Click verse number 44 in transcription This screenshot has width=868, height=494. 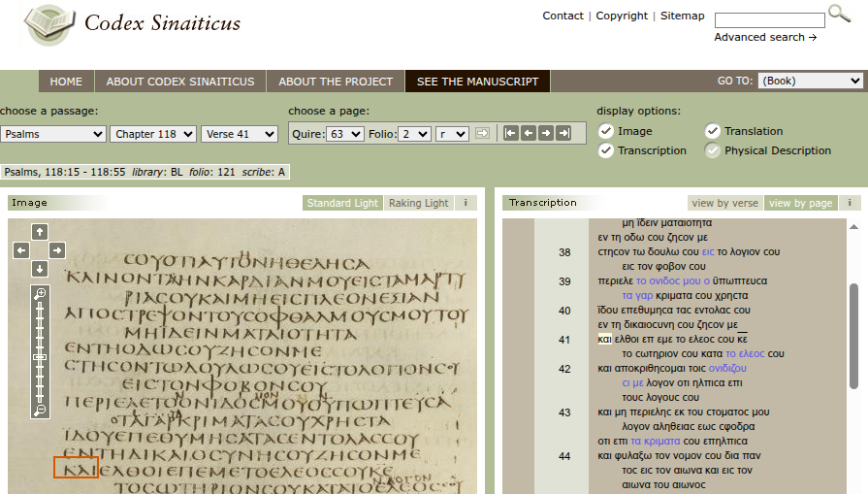564,456
